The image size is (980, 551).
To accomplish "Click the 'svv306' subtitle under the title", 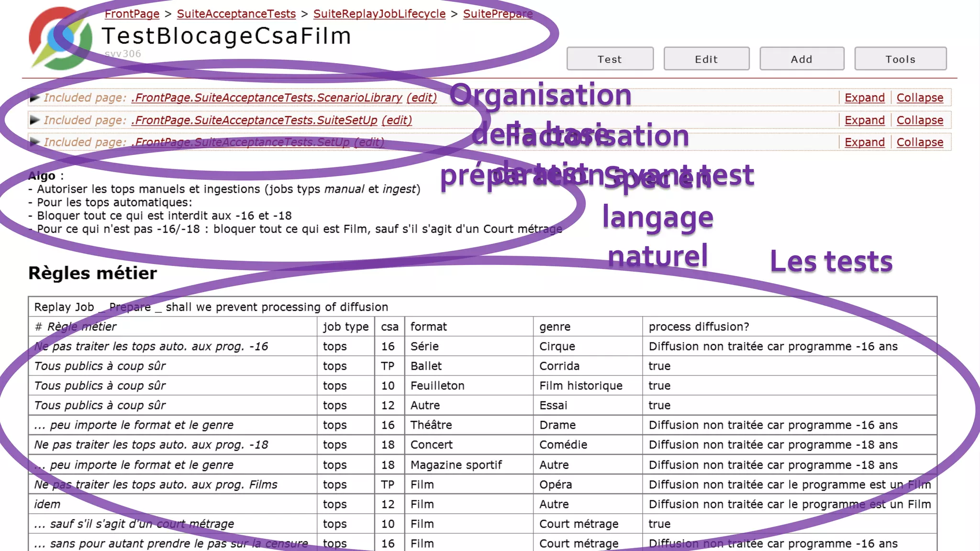I will coord(123,54).
